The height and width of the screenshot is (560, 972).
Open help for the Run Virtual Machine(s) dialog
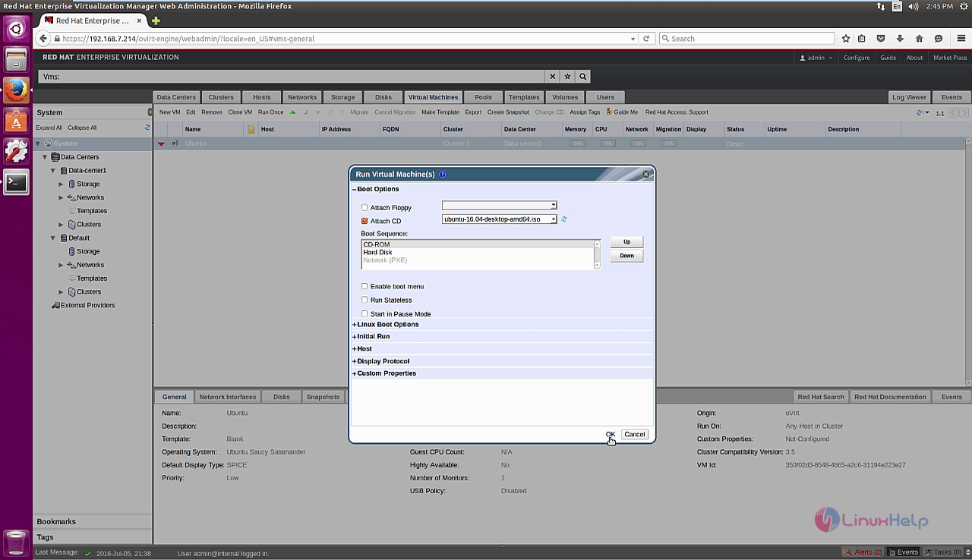(x=442, y=175)
